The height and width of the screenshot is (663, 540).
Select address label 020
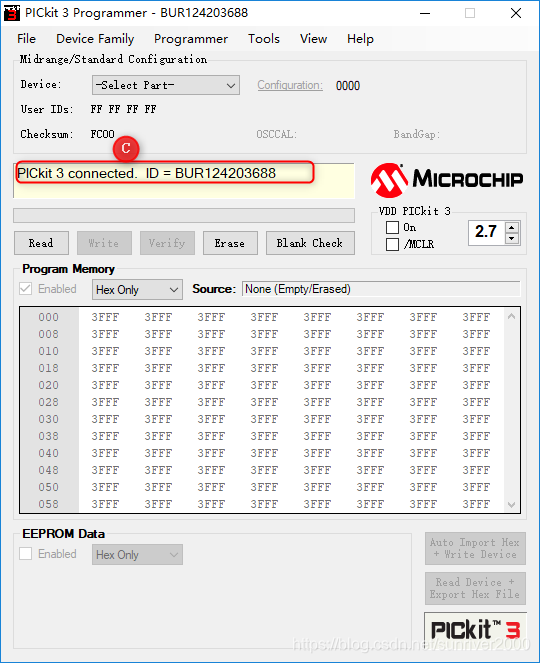(49, 385)
